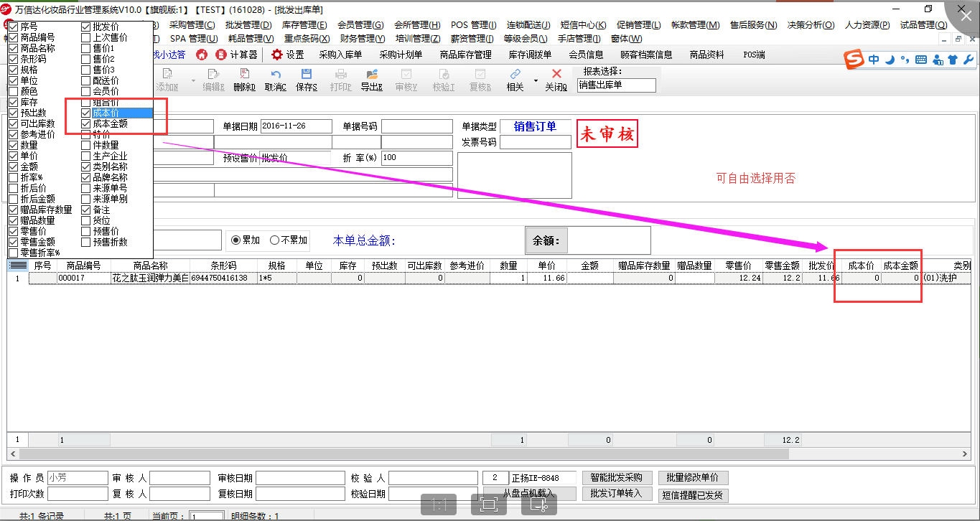
Task: Open the 库存管理(E) menu
Action: [x=304, y=25]
